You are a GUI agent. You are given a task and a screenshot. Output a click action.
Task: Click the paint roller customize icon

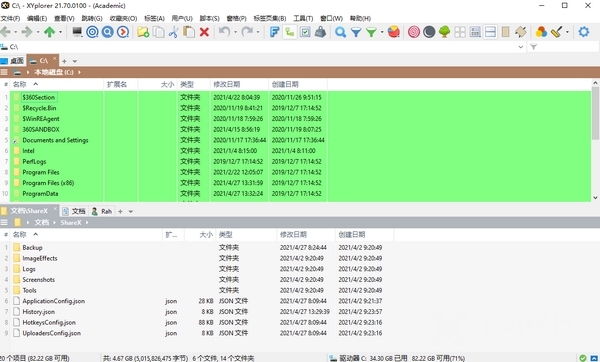pos(556,32)
